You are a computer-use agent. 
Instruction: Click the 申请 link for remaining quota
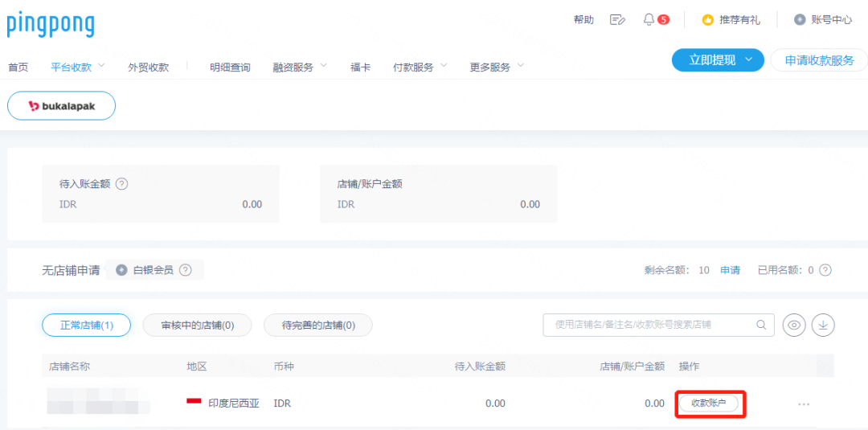(730, 270)
